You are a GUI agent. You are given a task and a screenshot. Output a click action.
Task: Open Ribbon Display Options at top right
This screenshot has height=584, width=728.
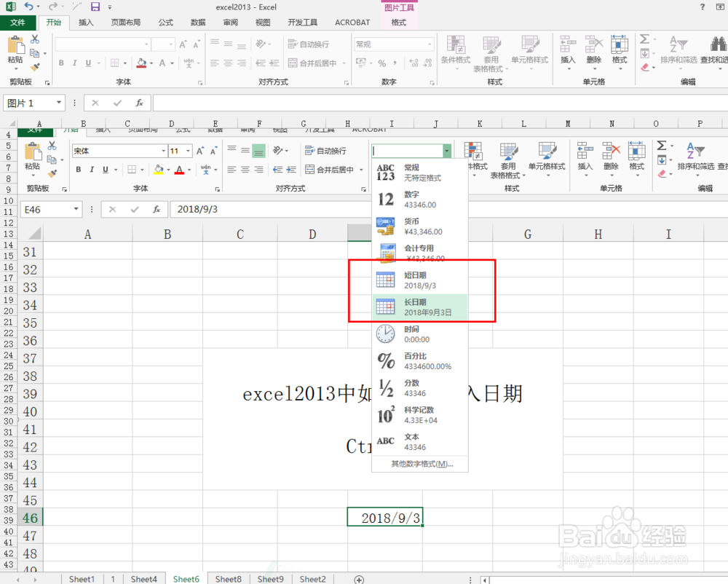pos(720,7)
